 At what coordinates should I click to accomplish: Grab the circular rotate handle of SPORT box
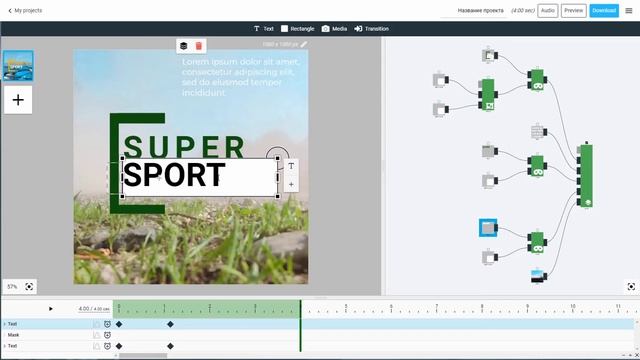(277, 153)
